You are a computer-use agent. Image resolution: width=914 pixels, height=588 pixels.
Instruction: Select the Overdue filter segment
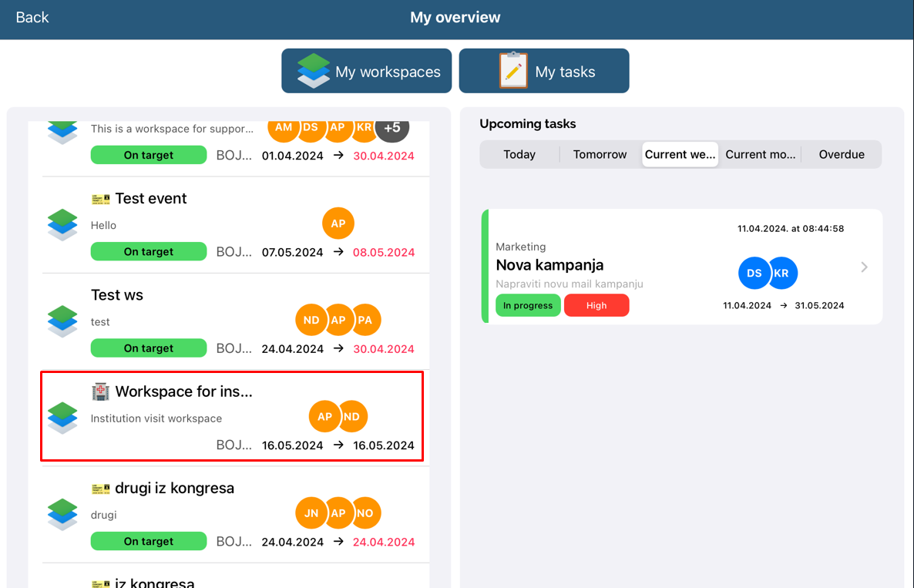coord(842,154)
